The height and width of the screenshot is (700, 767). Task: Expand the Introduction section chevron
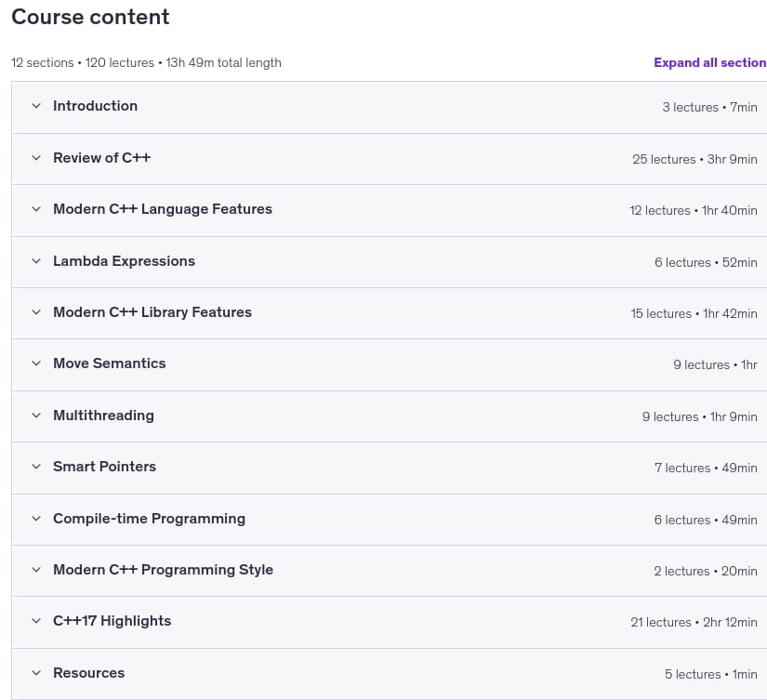coord(36,106)
